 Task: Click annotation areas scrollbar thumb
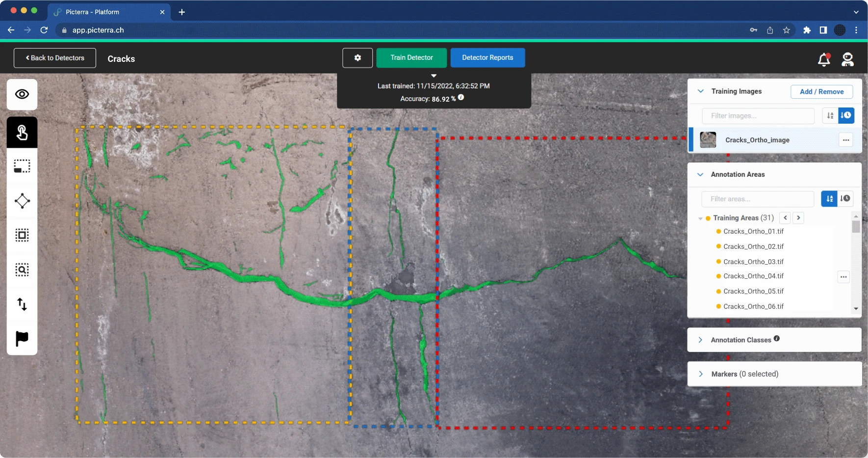tap(856, 226)
